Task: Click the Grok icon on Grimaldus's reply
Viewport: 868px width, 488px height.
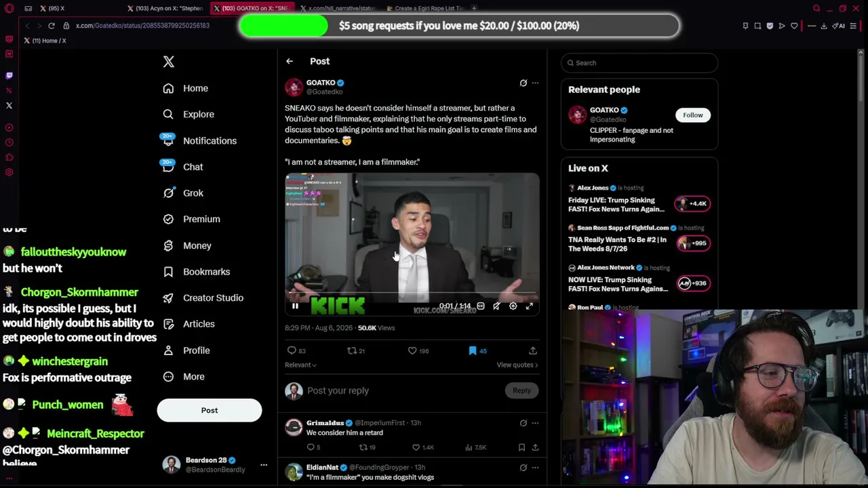Action: (523, 423)
